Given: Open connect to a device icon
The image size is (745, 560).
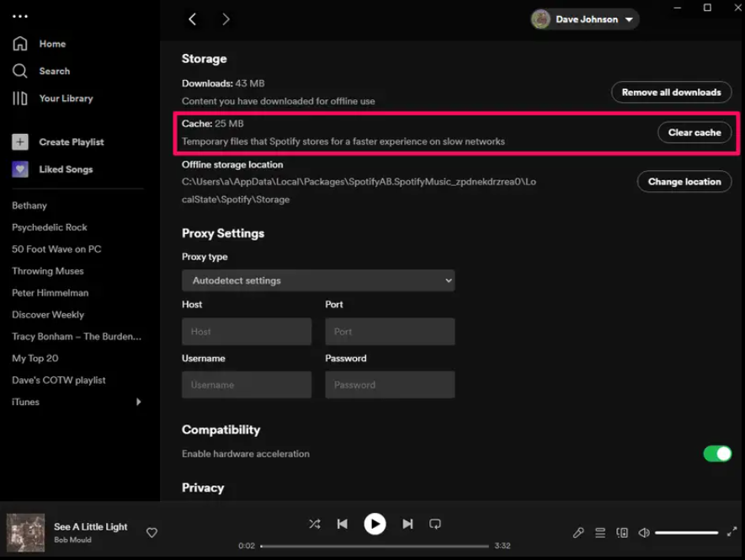Looking at the screenshot, I should tap(622, 532).
